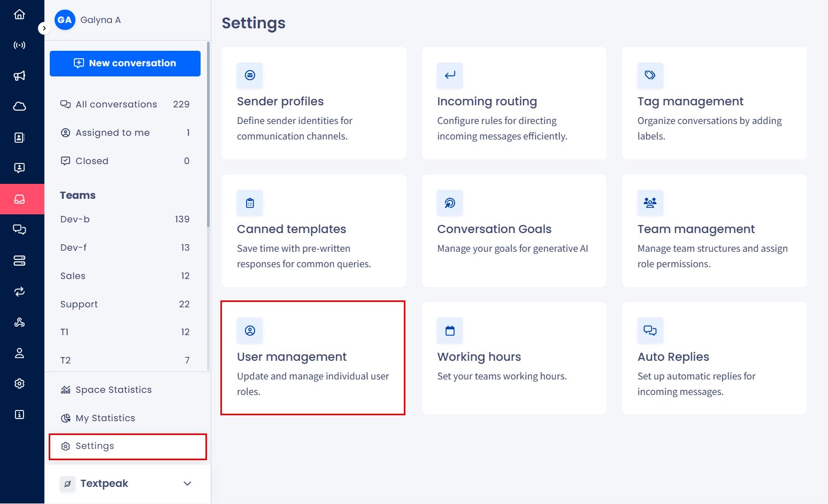The height and width of the screenshot is (504, 828).
Task: Open the megaphone campaigns icon
Action: coord(19,76)
